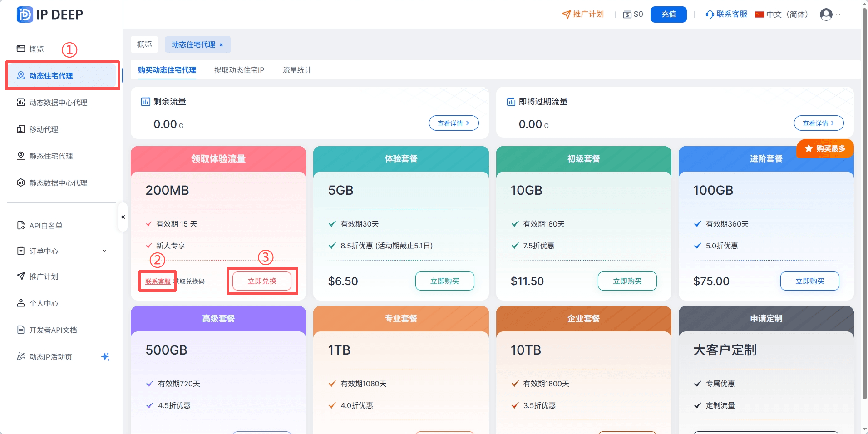
Task: Close the 动态住宅代理 breadcrumb tab
Action: point(221,44)
